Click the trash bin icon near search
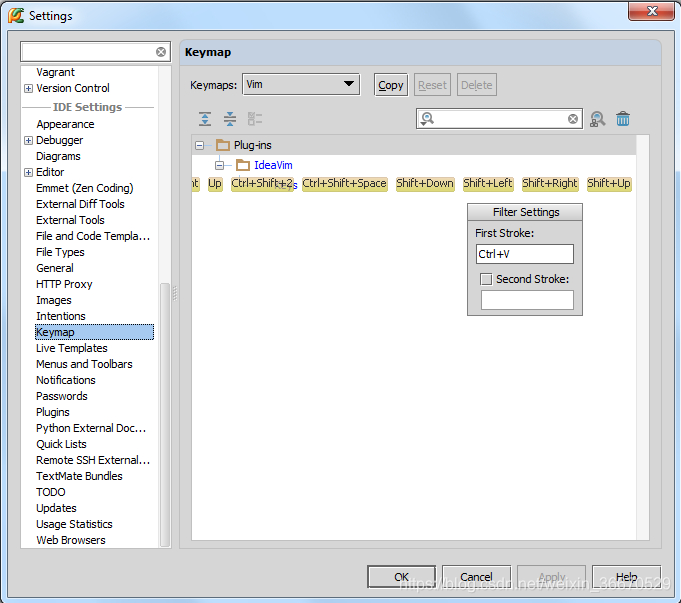 point(623,119)
